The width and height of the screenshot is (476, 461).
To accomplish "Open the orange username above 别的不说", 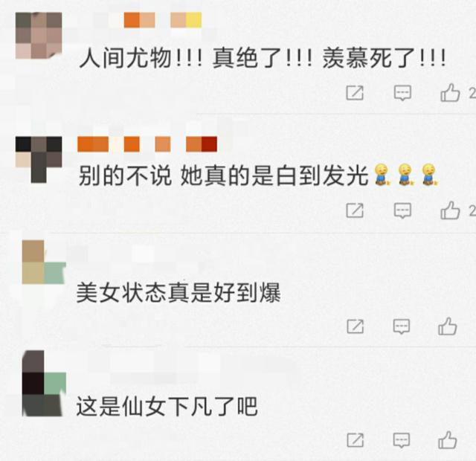I will point(147,144).
